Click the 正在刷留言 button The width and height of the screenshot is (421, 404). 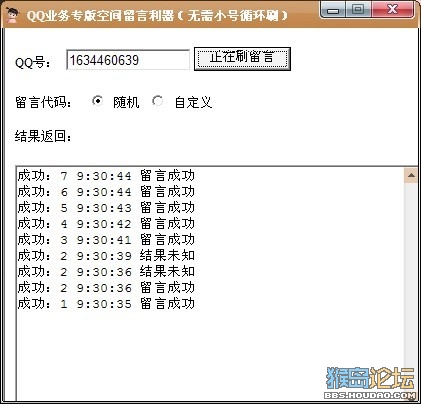(x=242, y=59)
